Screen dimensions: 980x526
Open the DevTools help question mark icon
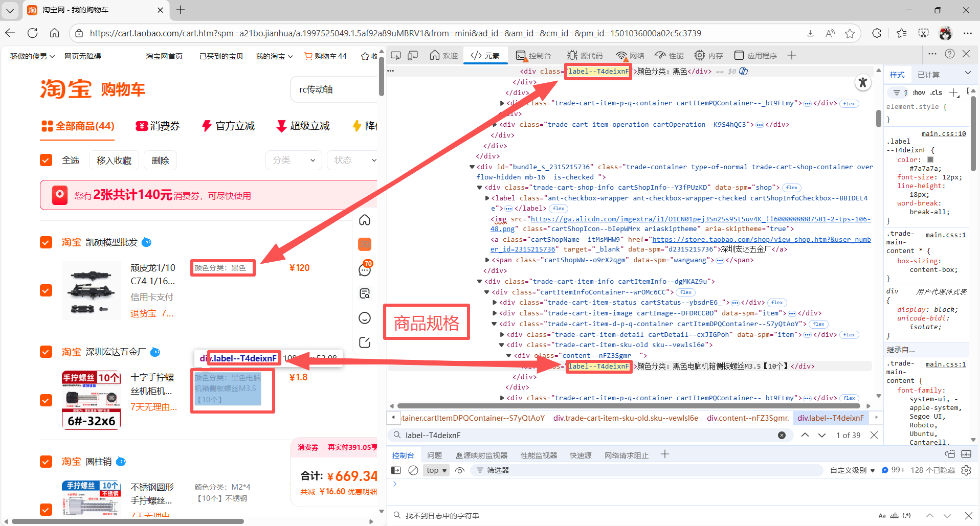tap(950, 54)
